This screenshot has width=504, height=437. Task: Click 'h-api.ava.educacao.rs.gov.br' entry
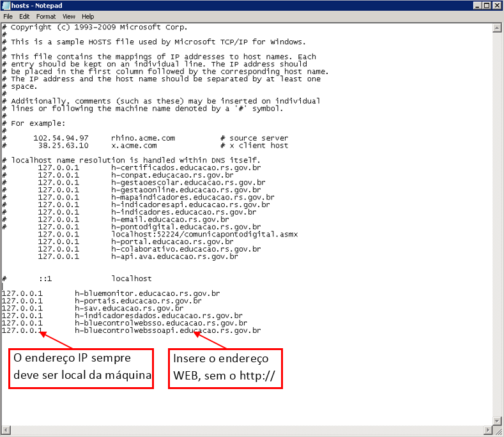(x=174, y=257)
